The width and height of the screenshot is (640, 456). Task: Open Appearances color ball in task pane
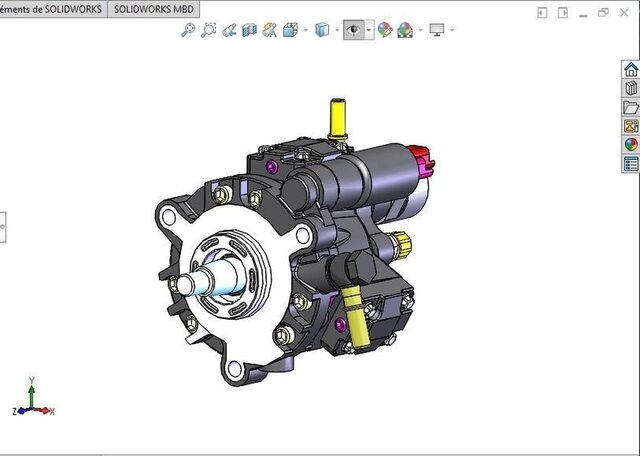[631, 144]
